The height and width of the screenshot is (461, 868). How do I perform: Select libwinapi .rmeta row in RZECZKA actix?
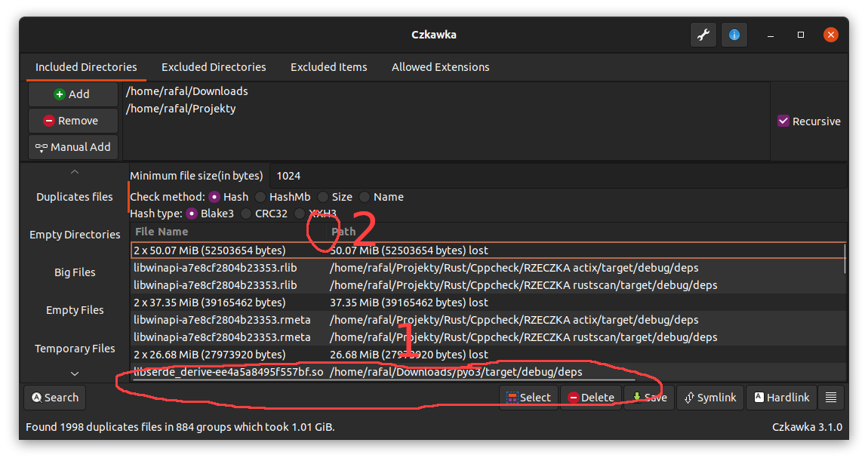coord(487,320)
